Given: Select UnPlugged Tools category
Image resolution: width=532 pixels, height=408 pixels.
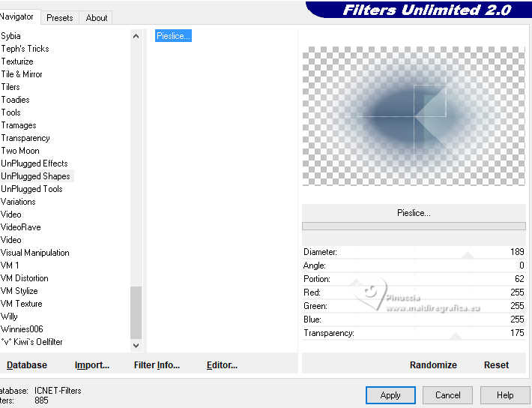Looking at the screenshot, I should pyautogui.click(x=32, y=189).
